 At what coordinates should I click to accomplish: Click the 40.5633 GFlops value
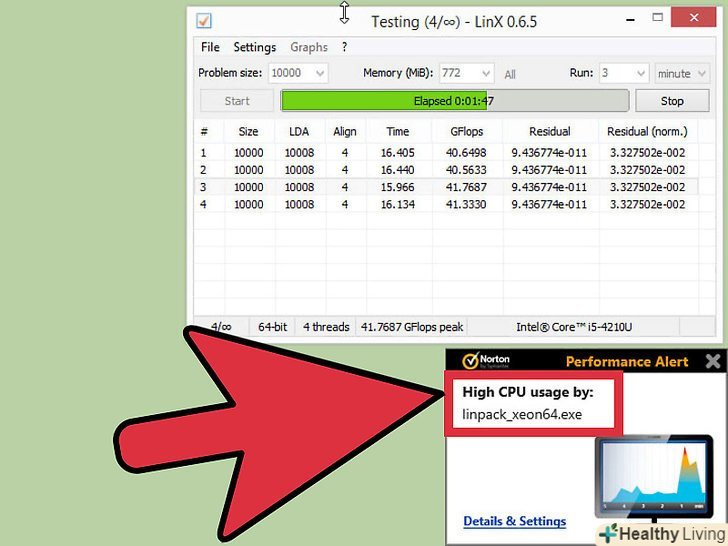(x=466, y=170)
